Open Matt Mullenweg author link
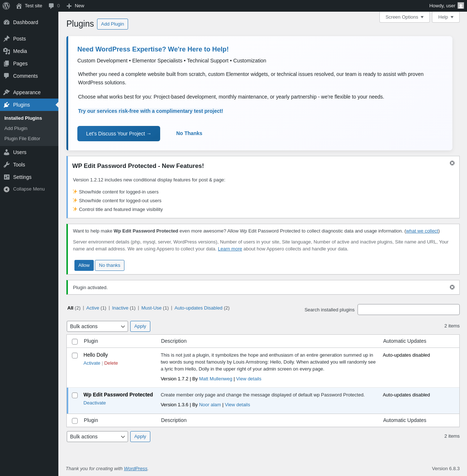 tap(216, 379)
